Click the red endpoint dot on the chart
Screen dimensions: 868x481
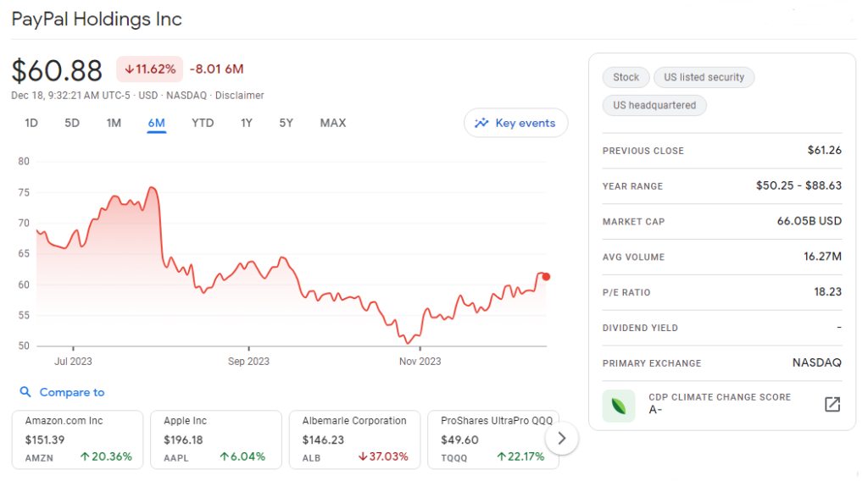(x=546, y=277)
